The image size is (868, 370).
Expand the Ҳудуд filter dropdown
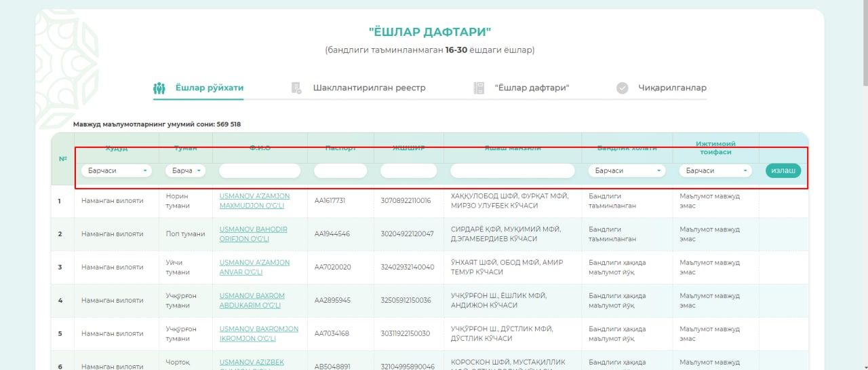116,171
